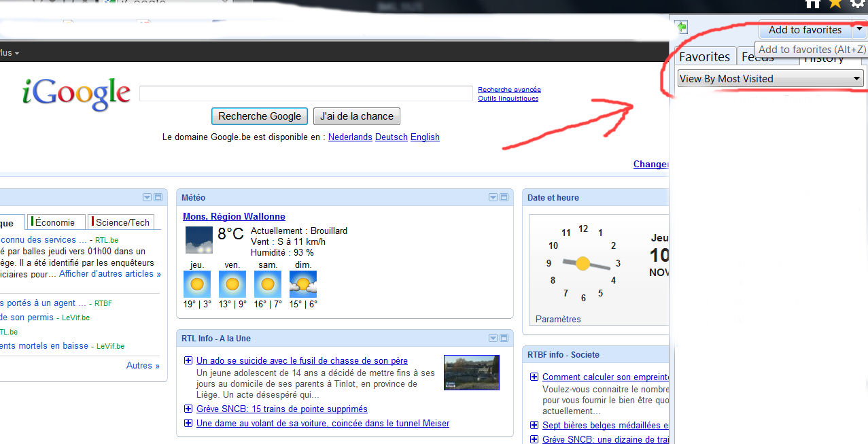Click the RTL Info - A la Une title
This screenshot has height=444, width=868.
[216, 339]
